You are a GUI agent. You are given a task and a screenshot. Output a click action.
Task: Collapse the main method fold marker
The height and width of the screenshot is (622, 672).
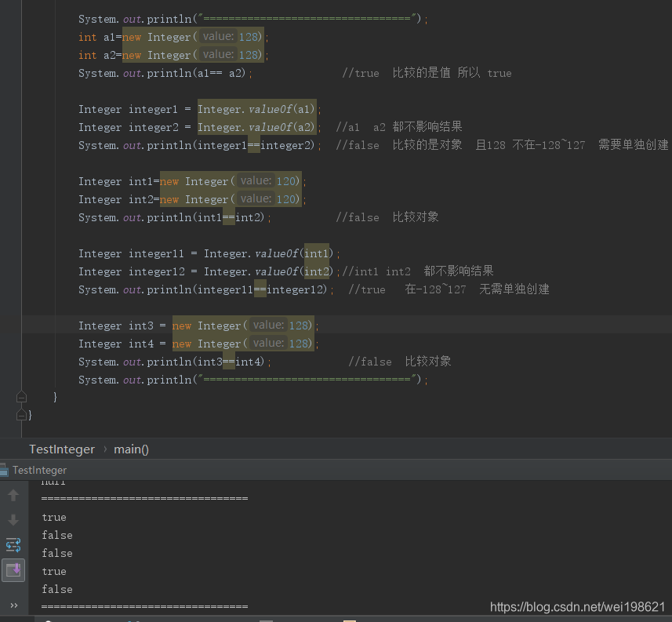tap(21, 397)
